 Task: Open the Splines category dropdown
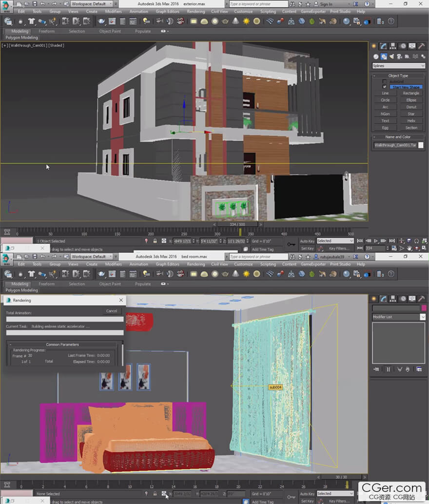(398, 66)
